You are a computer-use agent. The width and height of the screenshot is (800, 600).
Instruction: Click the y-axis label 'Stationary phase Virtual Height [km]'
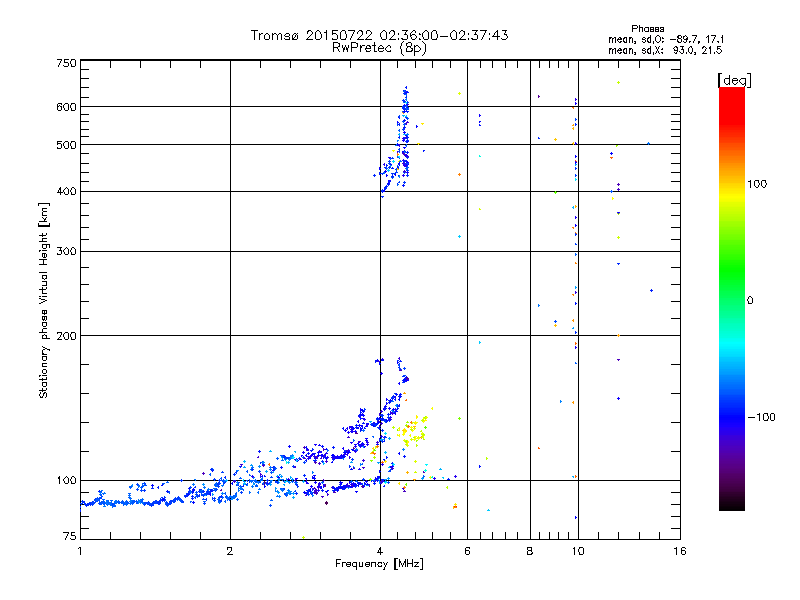tap(43, 301)
